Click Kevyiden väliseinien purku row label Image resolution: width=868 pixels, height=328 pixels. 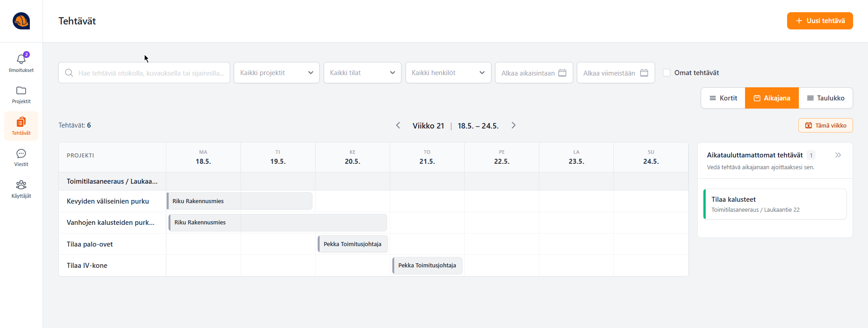tap(108, 201)
